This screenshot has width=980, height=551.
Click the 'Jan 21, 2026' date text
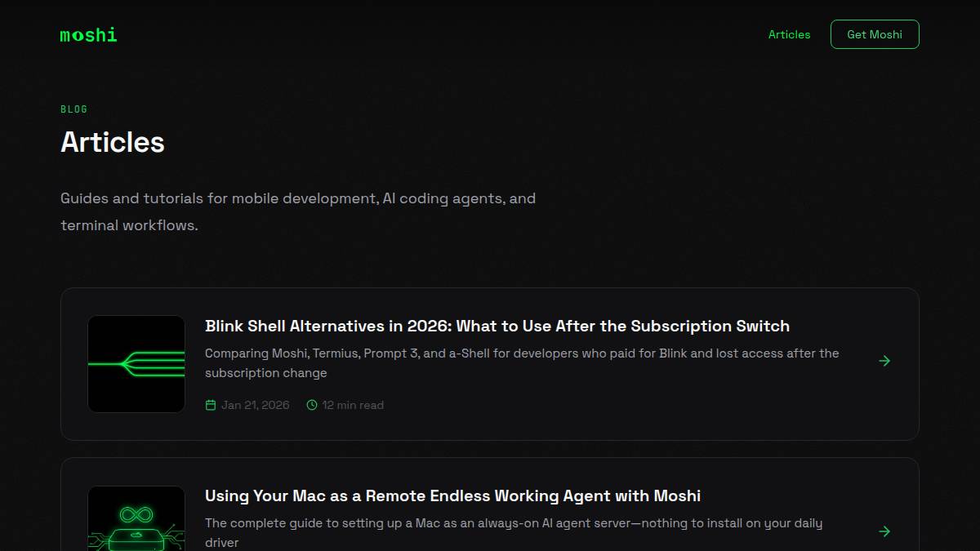pyautogui.click(x=256, y=405)
